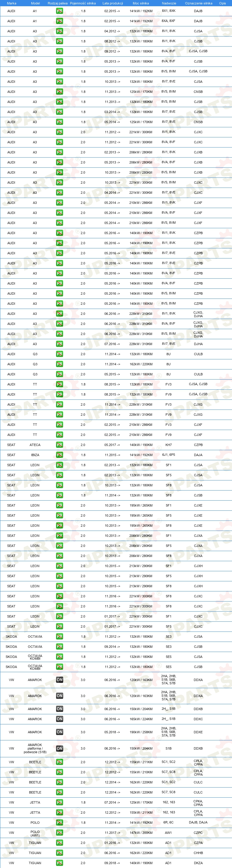Click petrol icon in Seat Leon 11.2014 CJSB row

point(60,495)
